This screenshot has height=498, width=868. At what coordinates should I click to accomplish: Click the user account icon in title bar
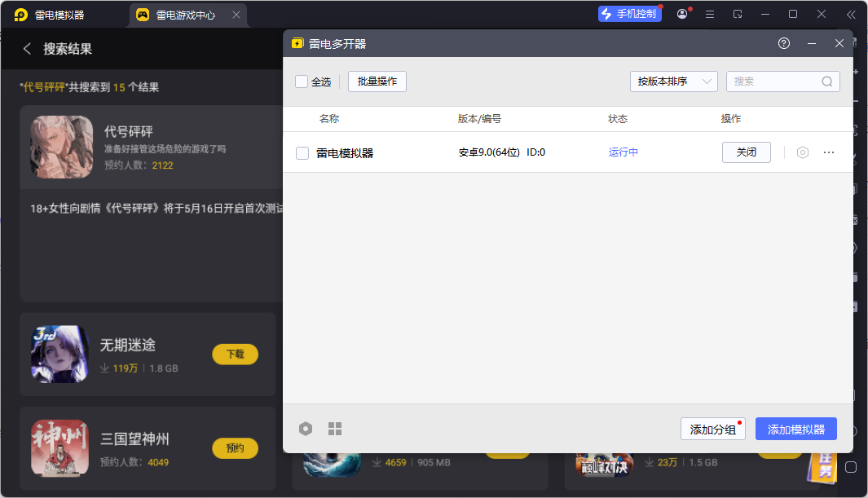[682, 15]
